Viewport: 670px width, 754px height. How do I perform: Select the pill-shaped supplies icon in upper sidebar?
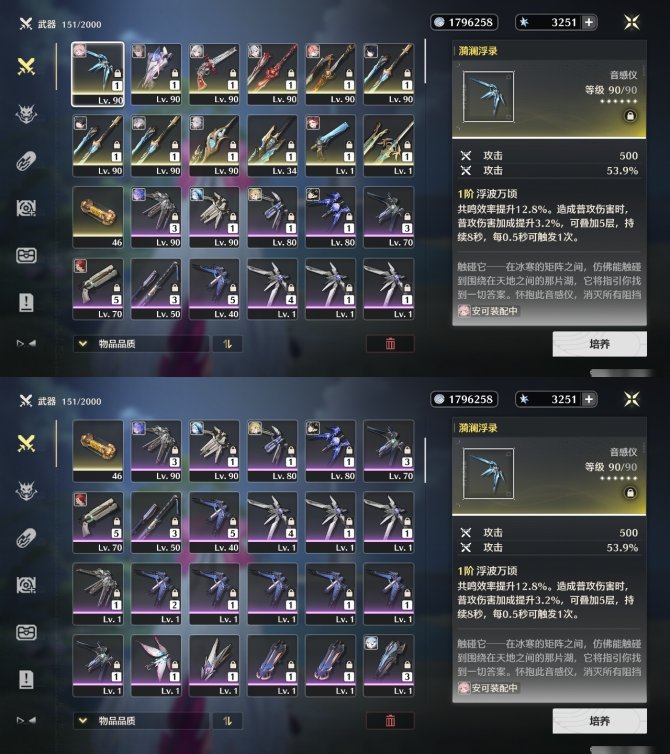26,161
